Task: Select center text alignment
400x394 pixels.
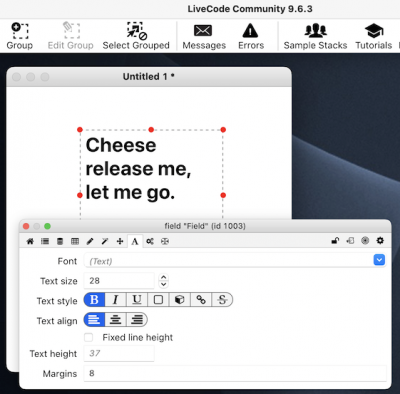Action: point(115,320)
